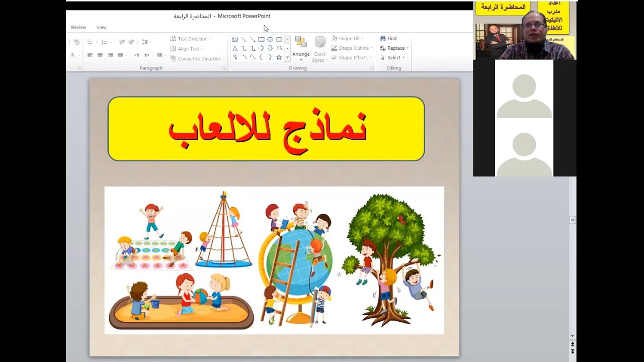Open the line spacing options
The height and width of the screenshot is (362, 644).
tap(145, 42)
